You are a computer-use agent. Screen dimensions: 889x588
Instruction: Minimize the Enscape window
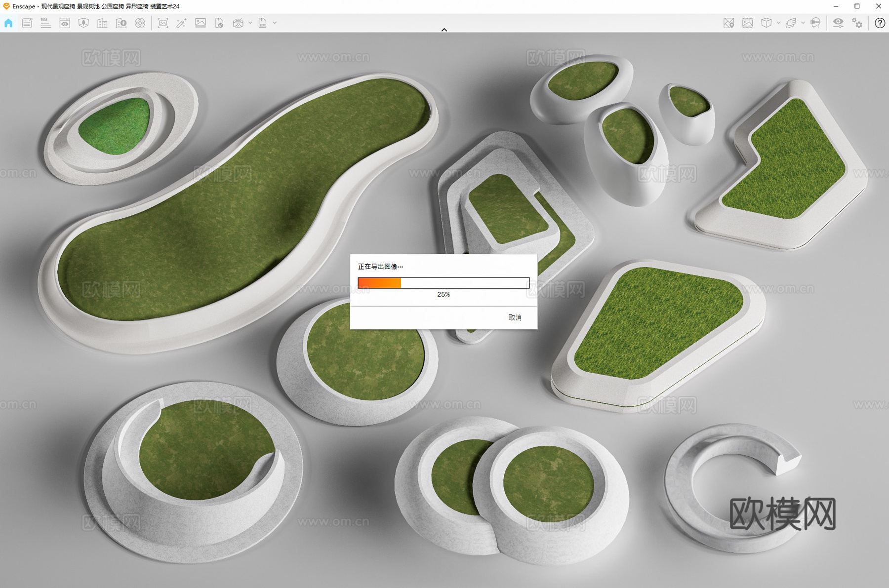(x=836, y=6)
